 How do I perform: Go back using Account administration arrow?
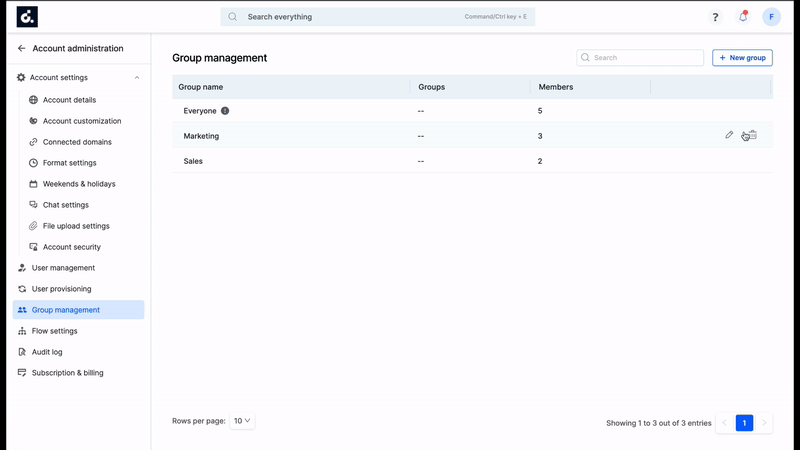(x=21, y=48)
